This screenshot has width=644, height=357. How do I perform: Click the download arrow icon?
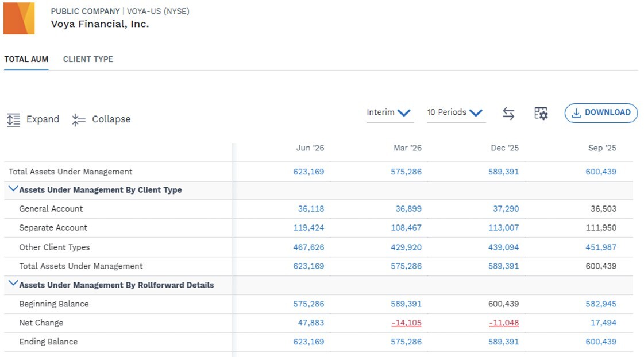pyautogui.click(x=576, y=113)
